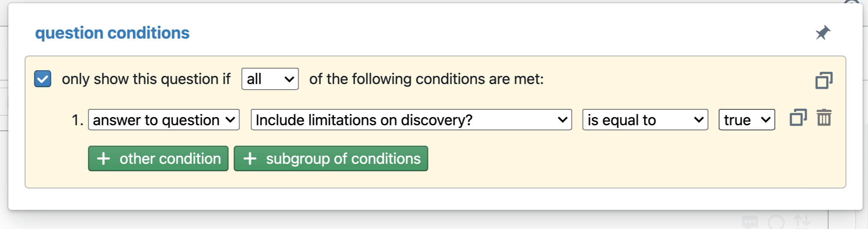Click partially hidden circular icon above popup

[x=852, y=2]
